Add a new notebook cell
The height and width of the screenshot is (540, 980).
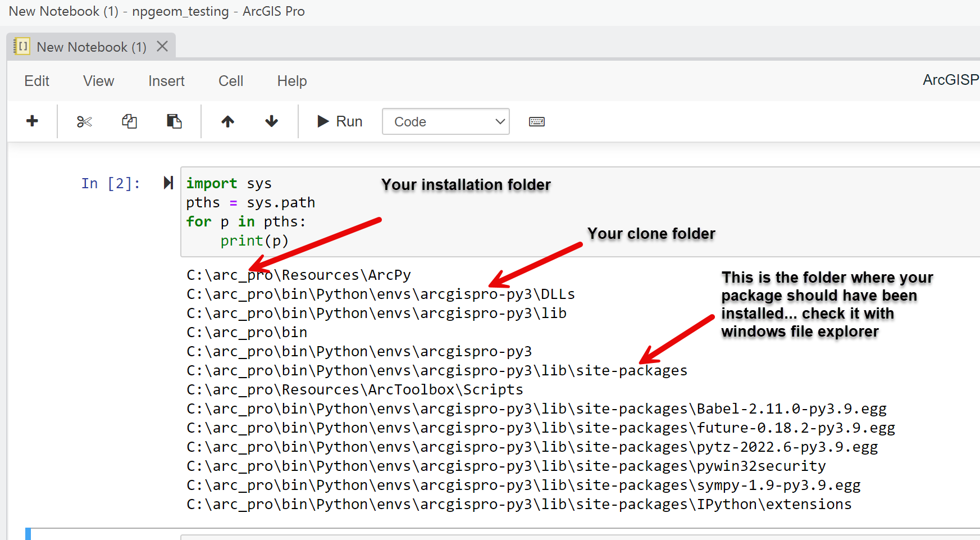click(32, 121)
